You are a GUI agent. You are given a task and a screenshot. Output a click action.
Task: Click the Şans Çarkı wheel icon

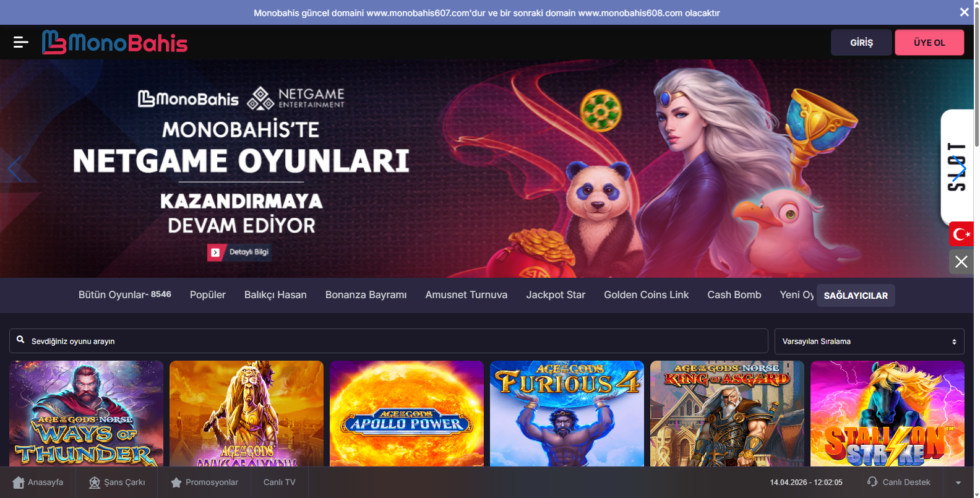[x=94, y=483]
